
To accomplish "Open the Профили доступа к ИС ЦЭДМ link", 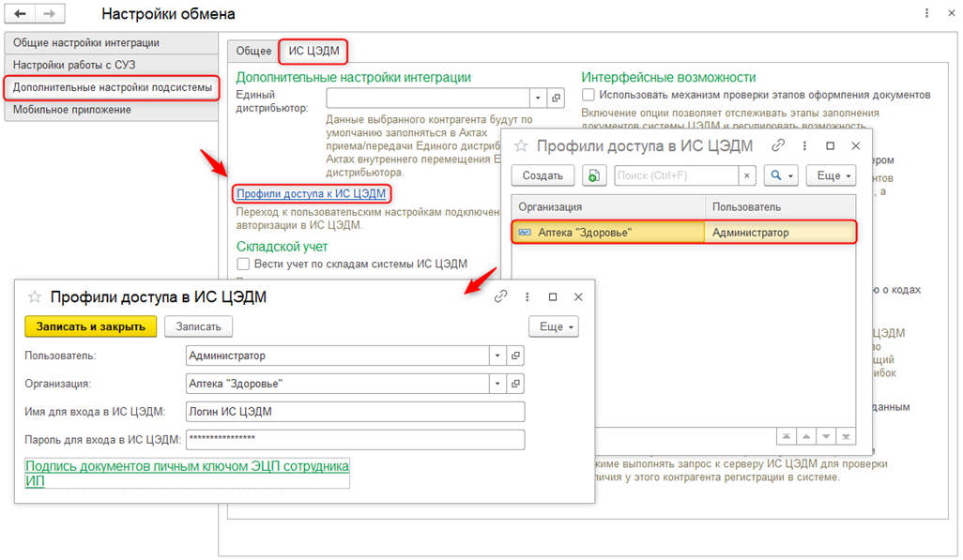I will click(311, 193).
